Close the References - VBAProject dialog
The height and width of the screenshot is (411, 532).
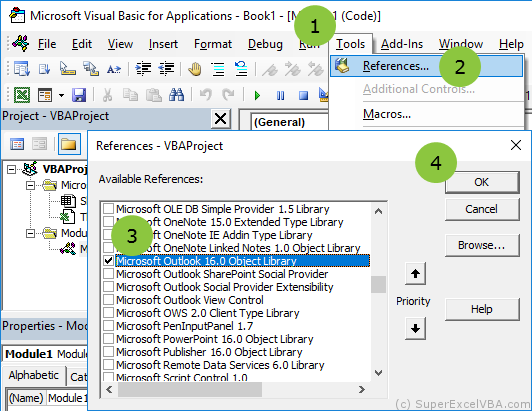tap(516, 145)
